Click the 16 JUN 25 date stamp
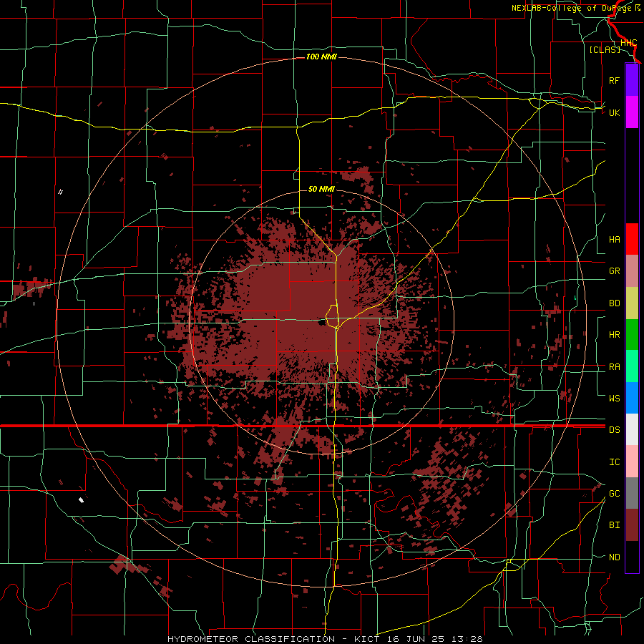The image size is (644, 644). [x=415, y=639]
